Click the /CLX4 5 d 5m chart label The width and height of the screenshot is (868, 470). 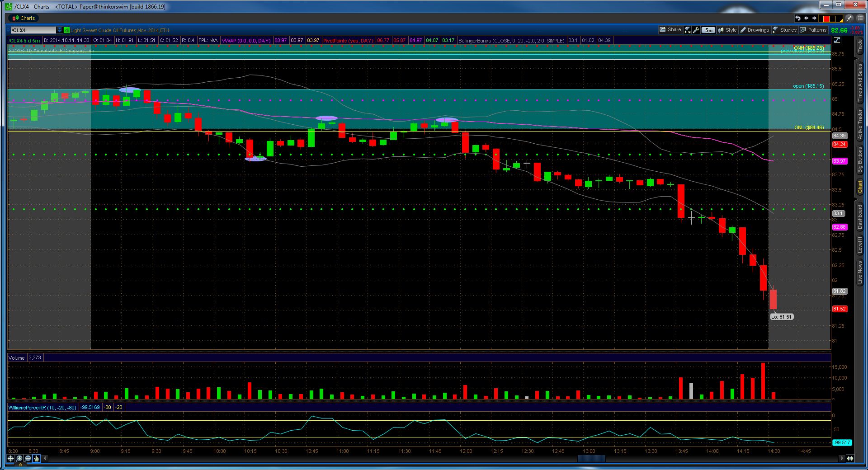pos(24,41)
